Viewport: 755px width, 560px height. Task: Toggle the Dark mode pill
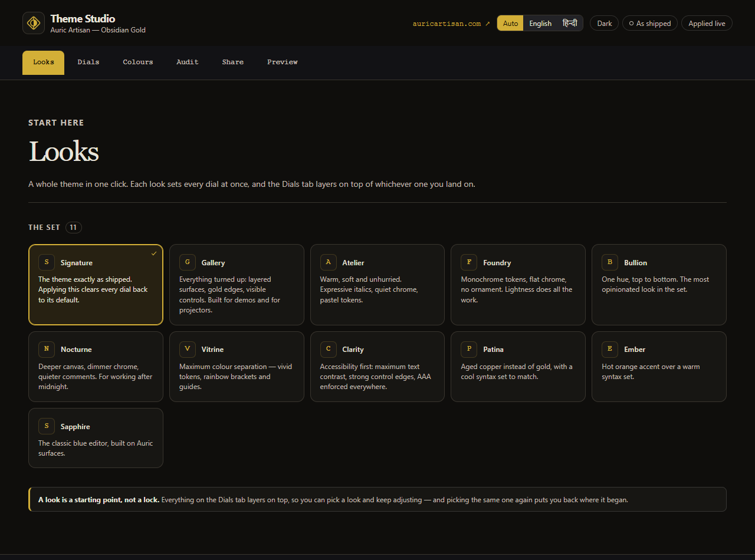pos(605,23)
